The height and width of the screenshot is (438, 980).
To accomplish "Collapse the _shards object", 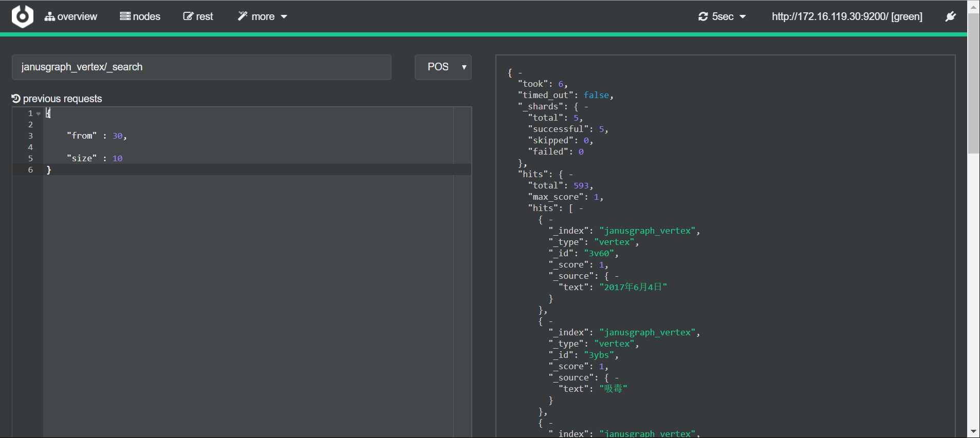I will 586,107.
